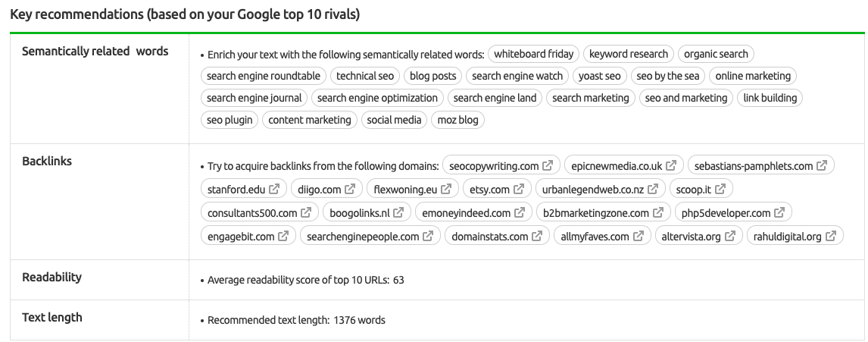Click external link icon next to diigo.com

350,189
